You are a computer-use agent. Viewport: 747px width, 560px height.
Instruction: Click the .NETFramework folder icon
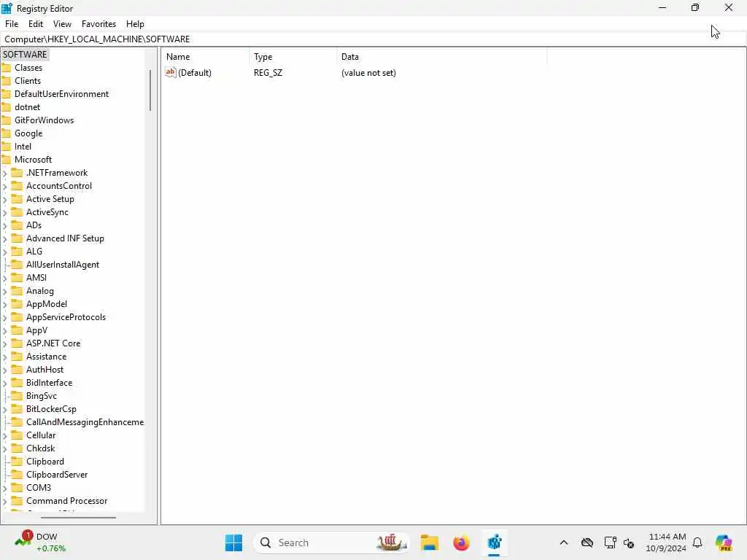coord(17,172)
